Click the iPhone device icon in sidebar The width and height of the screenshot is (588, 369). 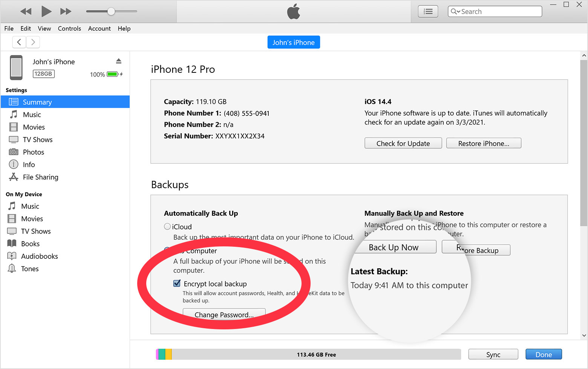coord(16,68)
